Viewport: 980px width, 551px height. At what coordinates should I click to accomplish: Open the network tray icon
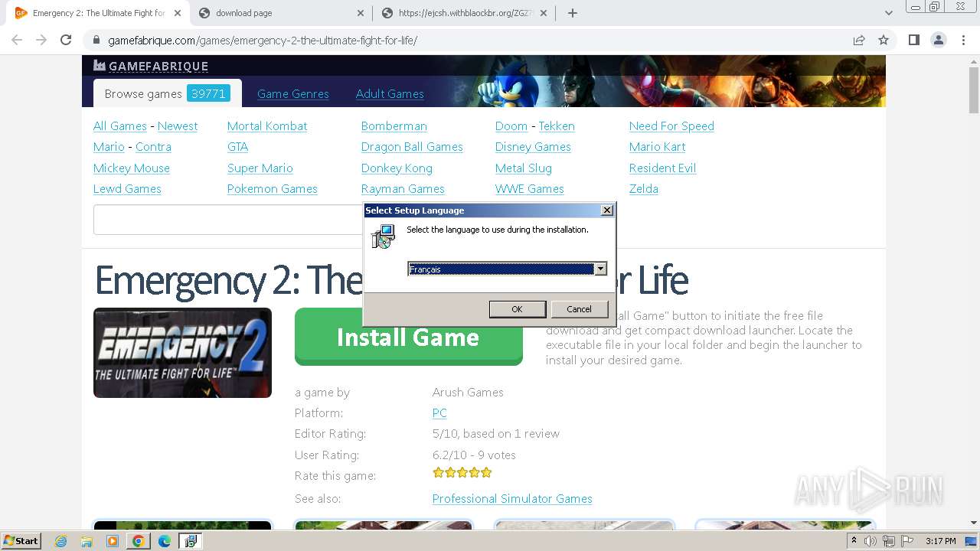coord(889,541)
